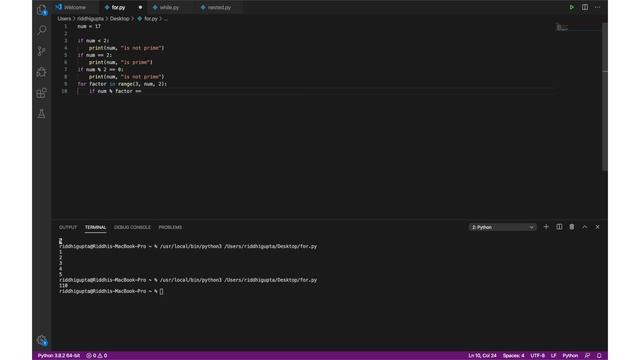Click Ln 10, Col 24 status entry
640x360 pixels.
click(482, 356)
